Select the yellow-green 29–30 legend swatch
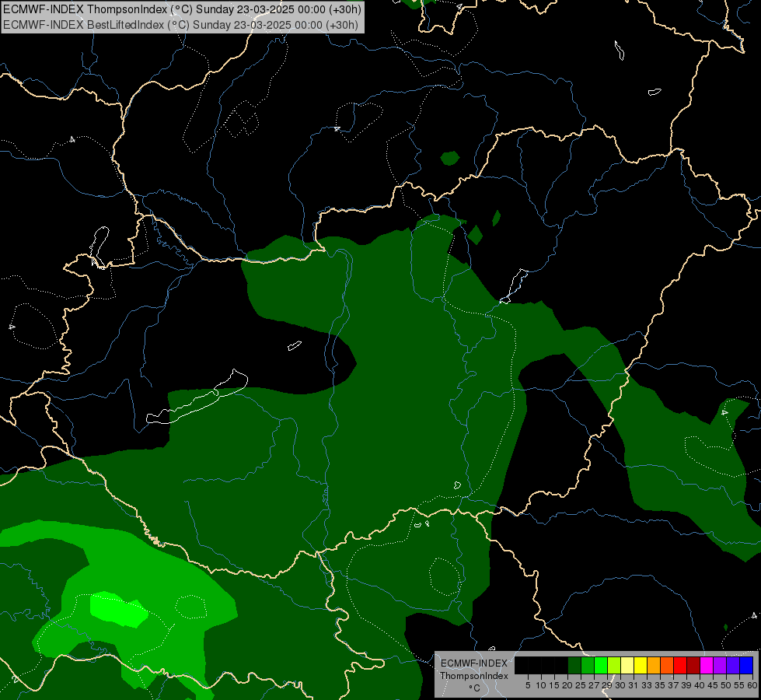761x700 pixels. [x=614, y=665]
